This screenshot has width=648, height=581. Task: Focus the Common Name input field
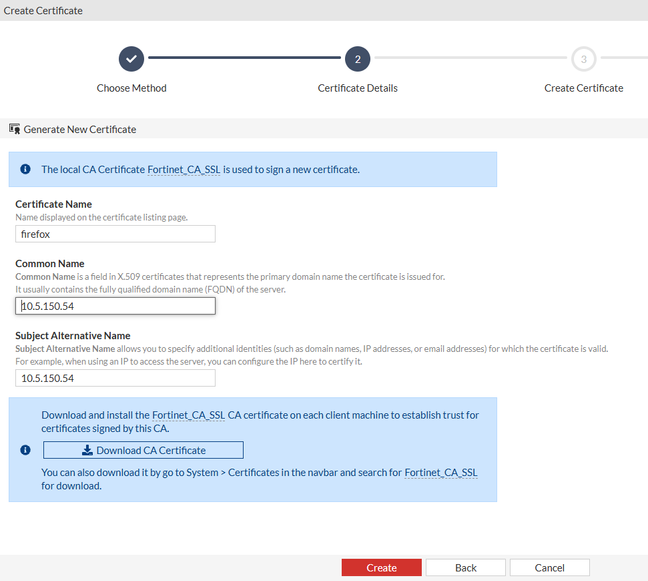115,306
